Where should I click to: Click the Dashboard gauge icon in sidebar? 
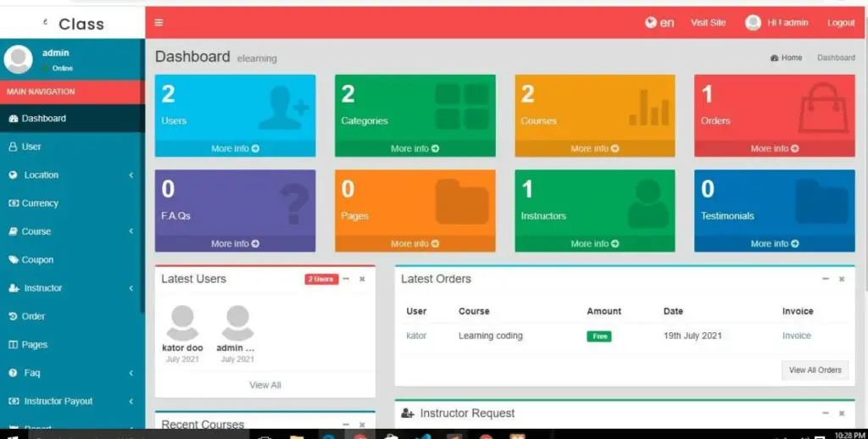coord(14,119)
